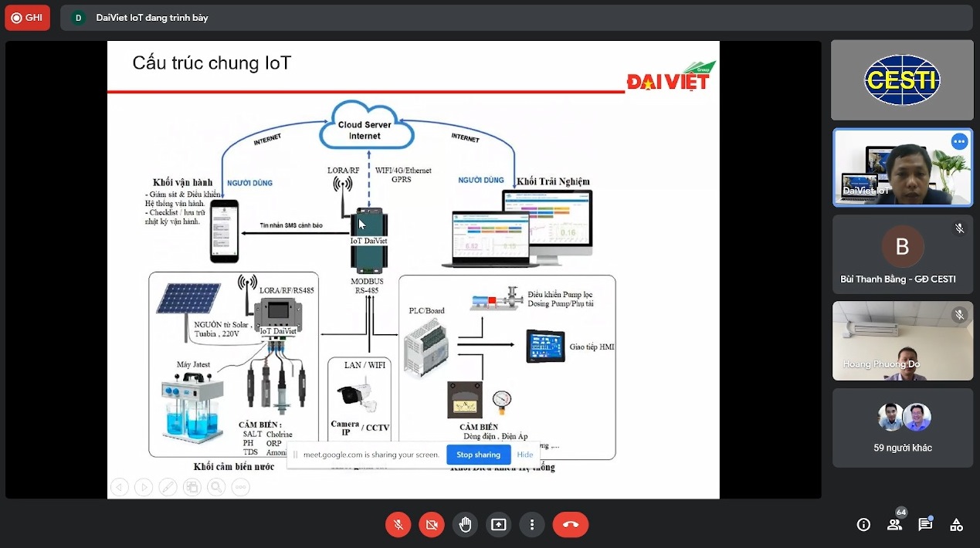Viewport: 980px width, 548px height.
Task: Click the 'PLC/Board' label
Action: tap(426, 310)
